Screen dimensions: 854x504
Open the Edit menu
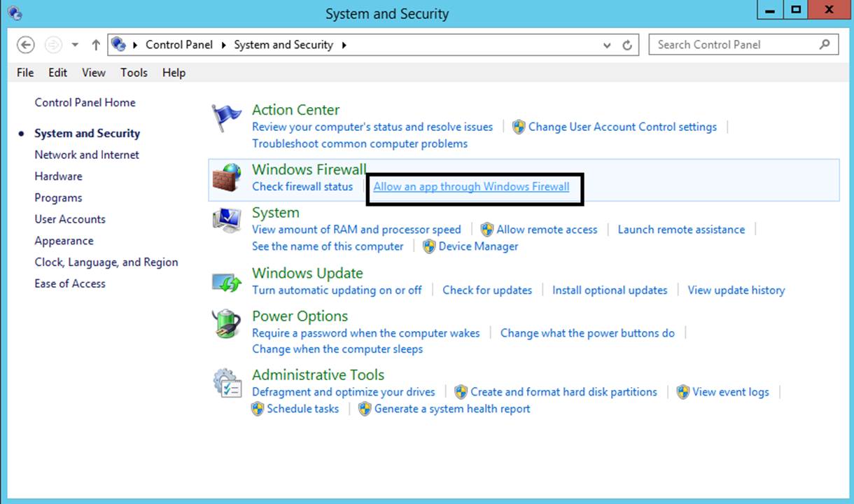[58, 73]
